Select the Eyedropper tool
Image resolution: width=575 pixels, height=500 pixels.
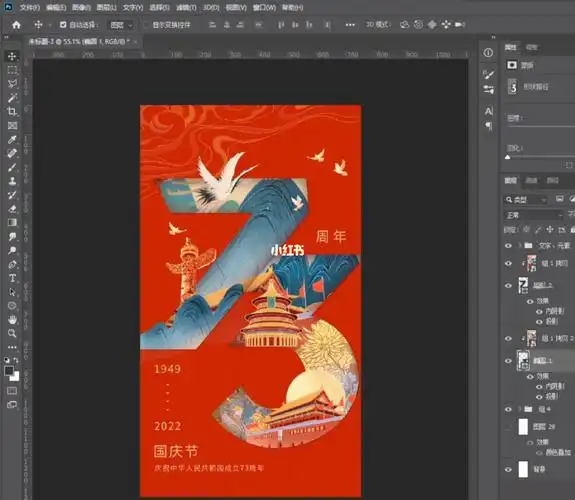[x=12, y=139]
